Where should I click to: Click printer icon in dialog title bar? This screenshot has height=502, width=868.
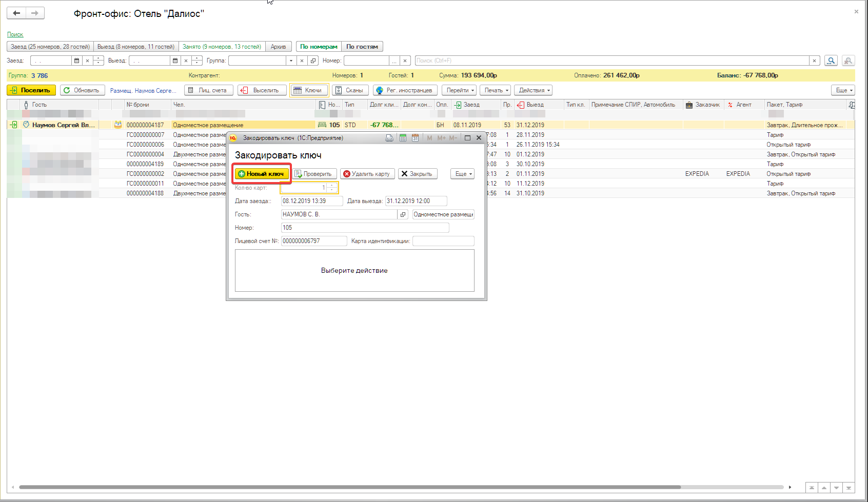[x=389, y=138]
